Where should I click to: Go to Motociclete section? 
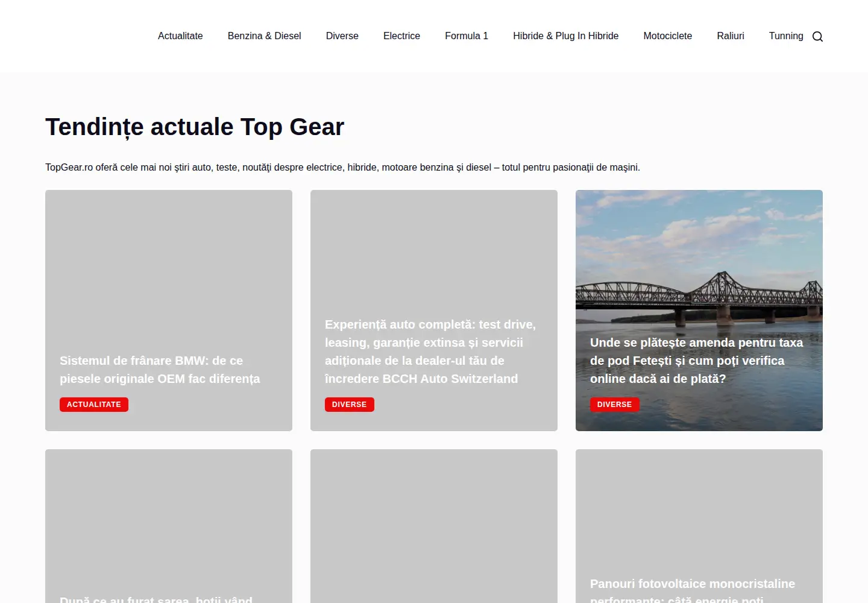coord(668,36)
